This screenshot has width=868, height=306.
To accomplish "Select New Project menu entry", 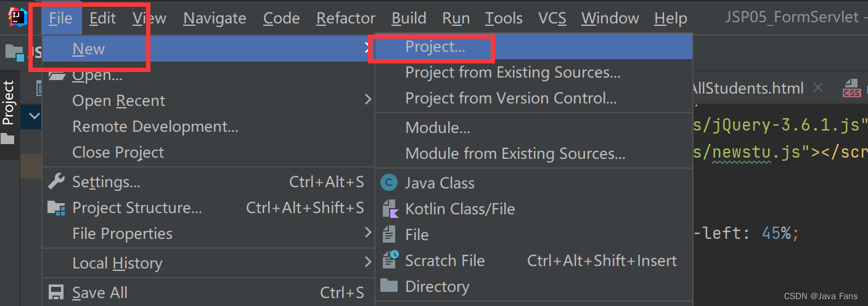I will coord(435,47).
